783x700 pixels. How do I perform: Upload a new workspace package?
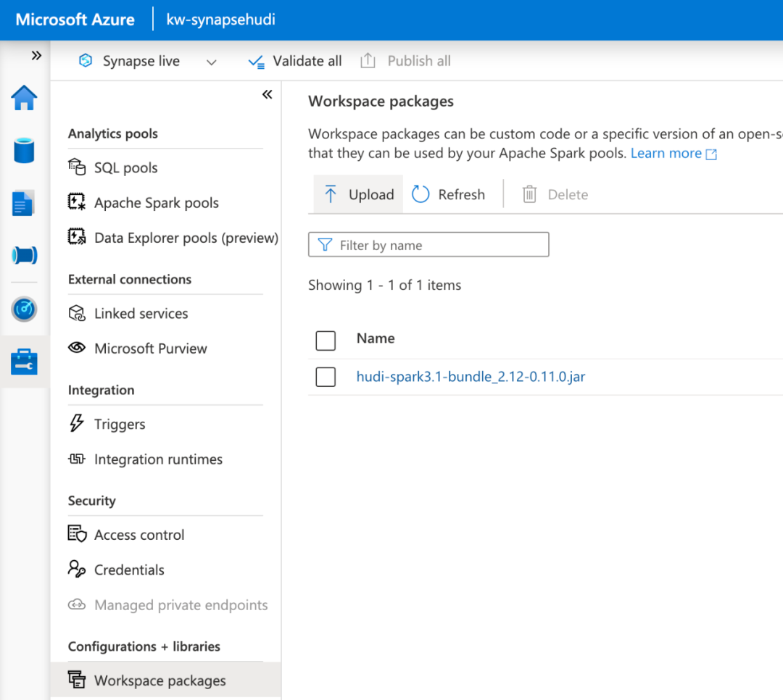click(x=358, y=194)
